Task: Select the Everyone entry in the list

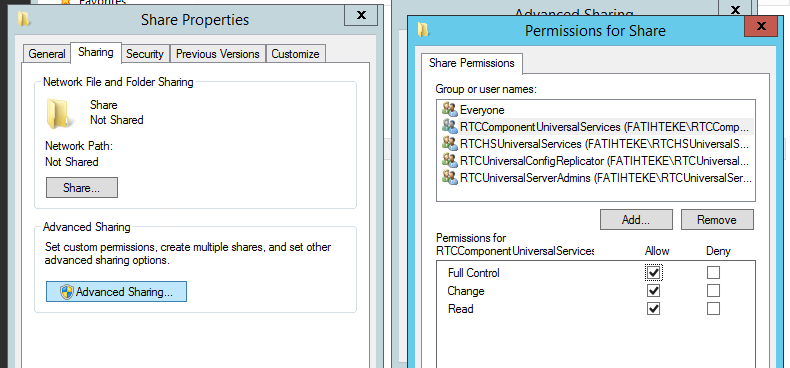Action: tap(596, 109)
